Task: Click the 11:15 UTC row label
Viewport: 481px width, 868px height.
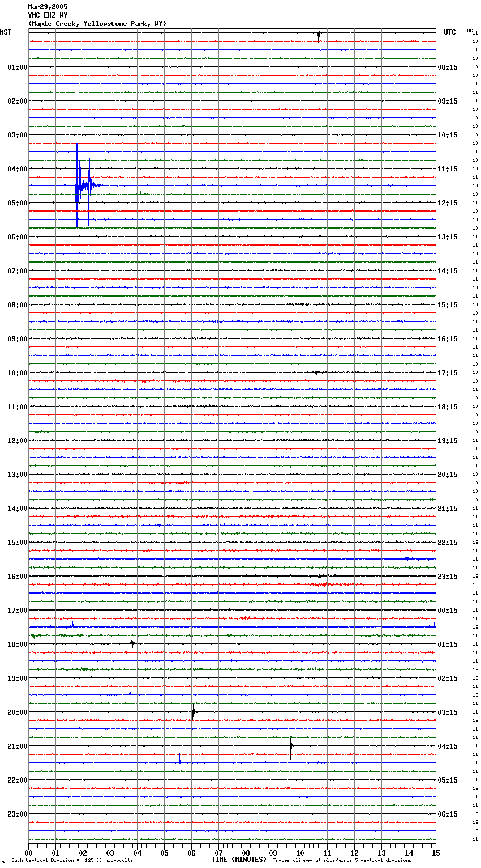Action: pos(448,169)
